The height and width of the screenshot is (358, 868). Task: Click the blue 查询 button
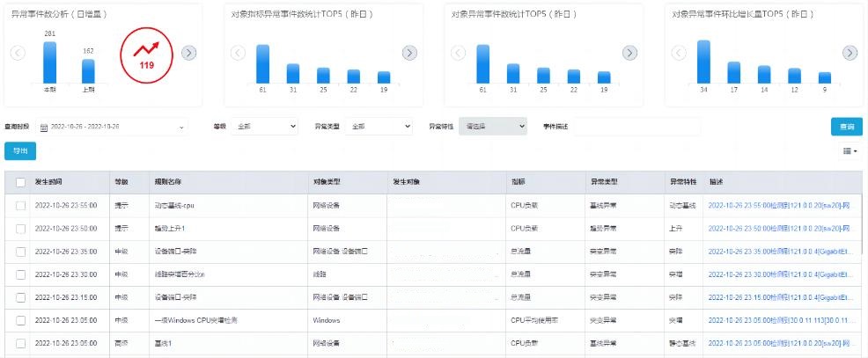pyautogui.click(x=846, y=127)
